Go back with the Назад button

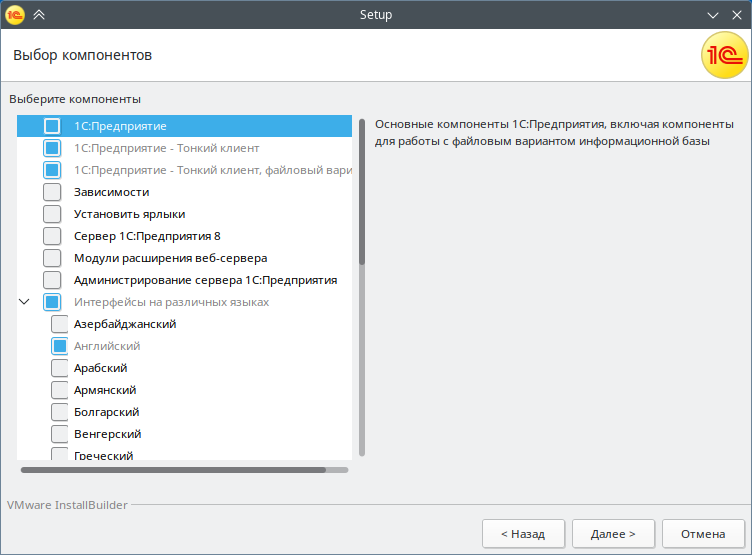click(x=523, y=534)
